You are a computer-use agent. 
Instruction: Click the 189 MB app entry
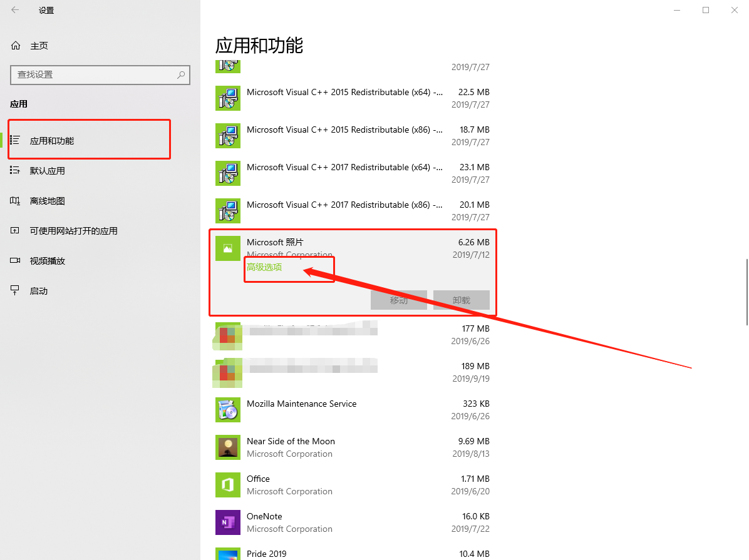[353, 372]
